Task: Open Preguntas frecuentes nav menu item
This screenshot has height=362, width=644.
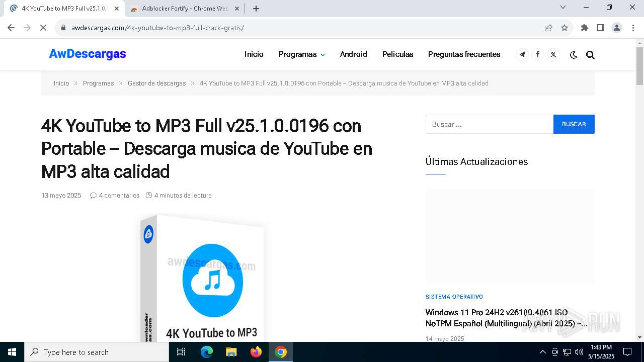Action: [464, 54]
